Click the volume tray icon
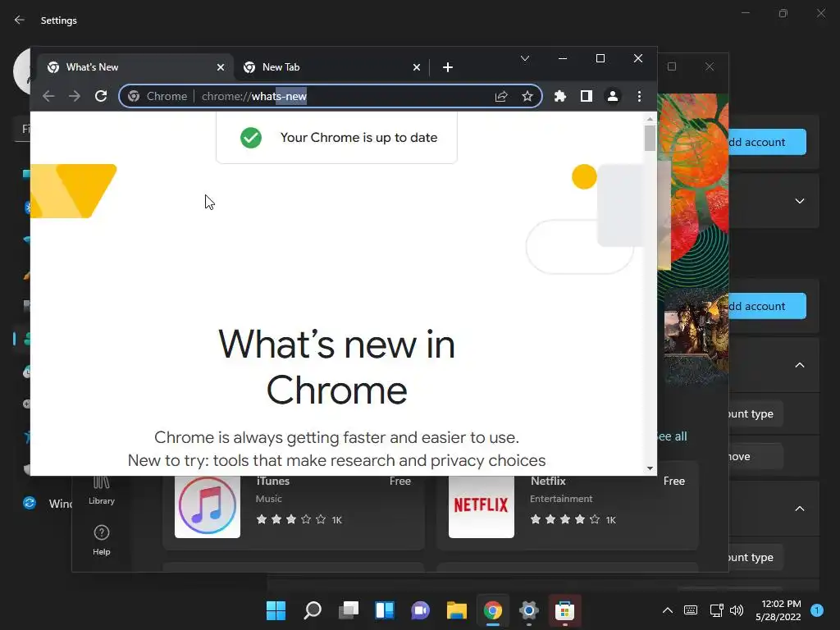 [x=737, y=610]
